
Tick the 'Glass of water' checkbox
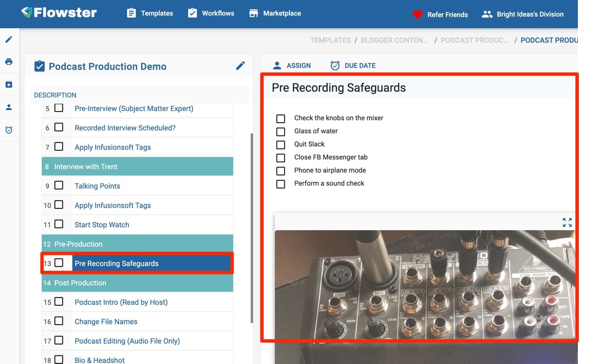click(x=281, y=131)
